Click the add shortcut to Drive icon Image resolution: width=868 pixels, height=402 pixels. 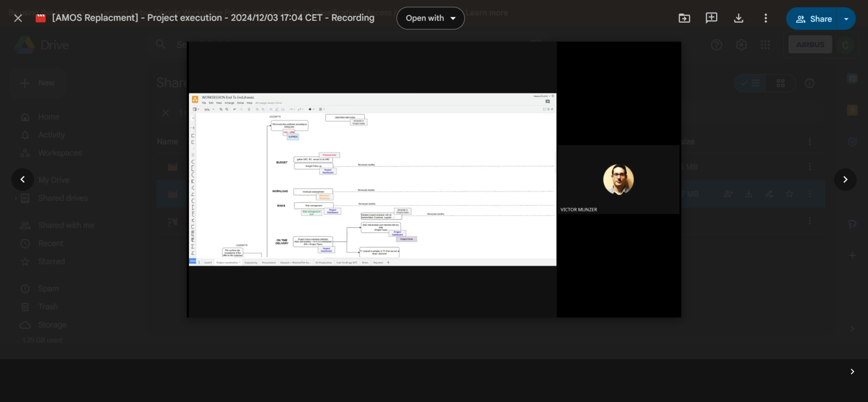(x=684, y=18)
